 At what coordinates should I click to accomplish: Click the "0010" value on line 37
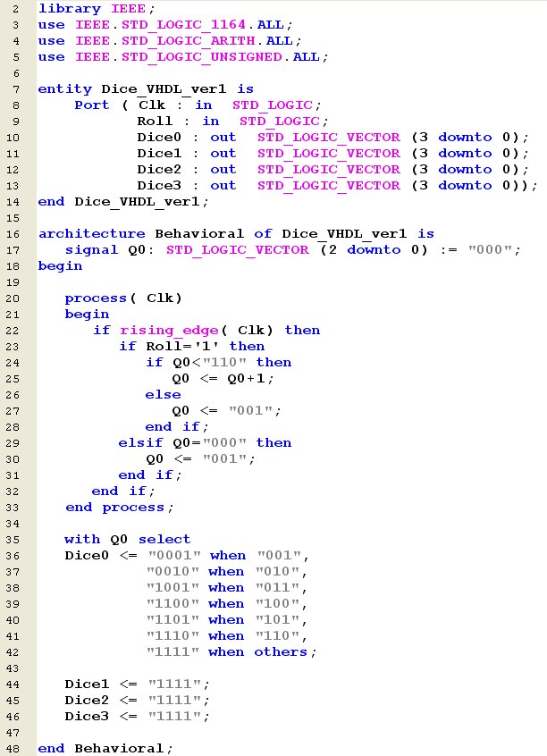point(173,571)
